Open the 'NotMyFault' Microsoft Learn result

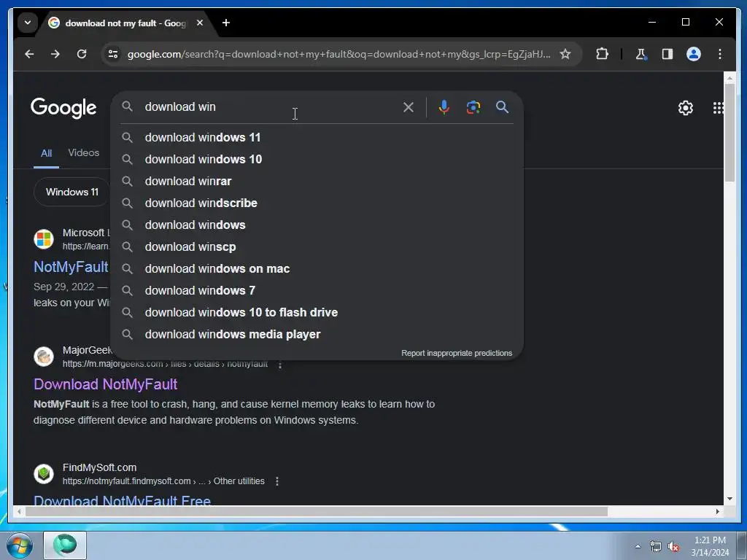click(71, 267)
